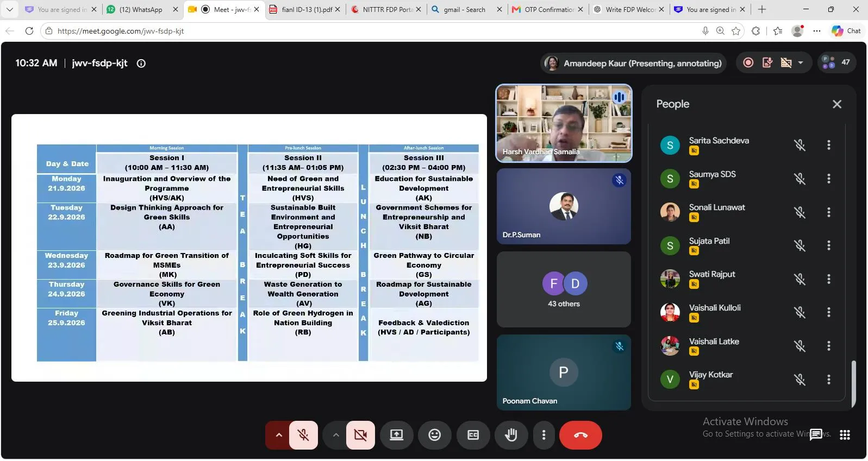Image resolution: width=868 pixels, height=461 pixels.
Task: Toggle the microphone mute button
Action: pos(304,435)
